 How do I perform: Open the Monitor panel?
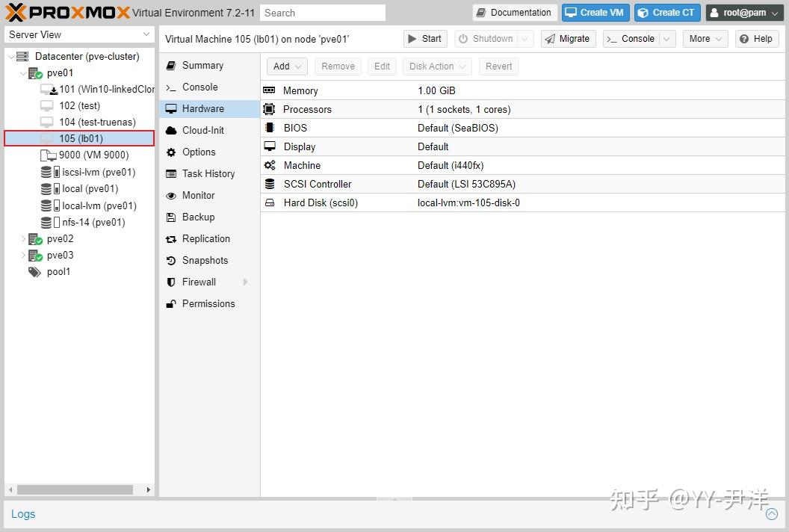[198, 195]
